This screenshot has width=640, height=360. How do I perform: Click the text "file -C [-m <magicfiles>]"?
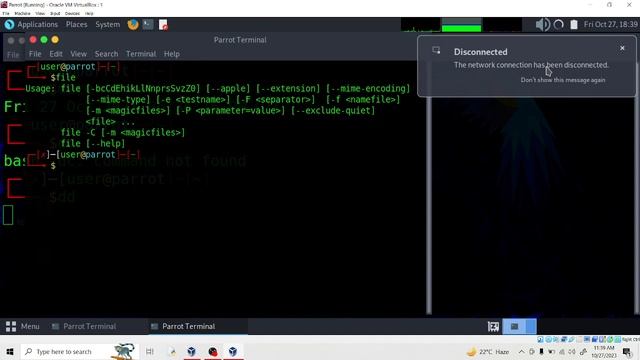[123, 133]
